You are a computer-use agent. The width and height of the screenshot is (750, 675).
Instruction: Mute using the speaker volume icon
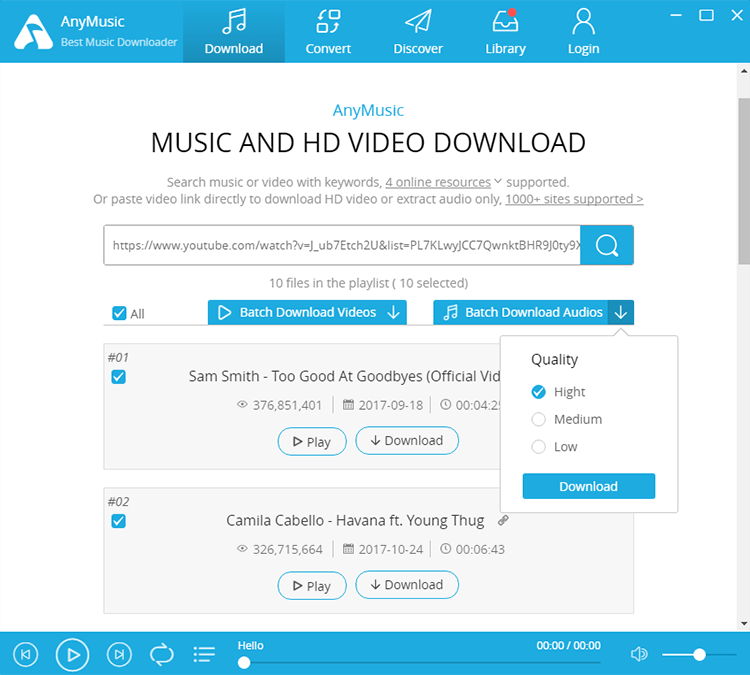[x=639, y=654]
